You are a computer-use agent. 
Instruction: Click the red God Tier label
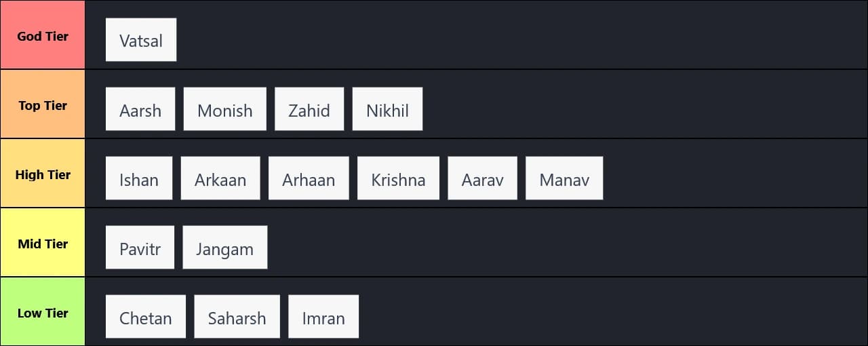43,35
